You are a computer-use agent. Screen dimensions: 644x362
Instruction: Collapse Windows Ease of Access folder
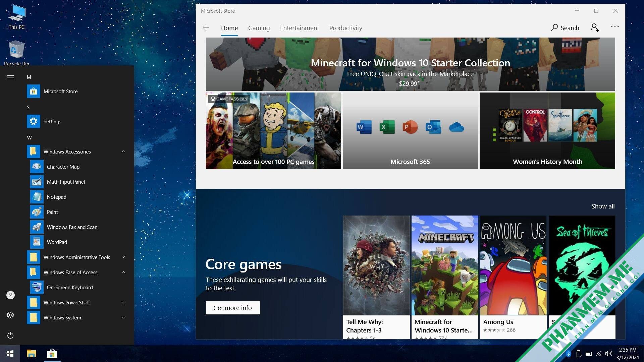pyautogui.click(x=123, y=272)
